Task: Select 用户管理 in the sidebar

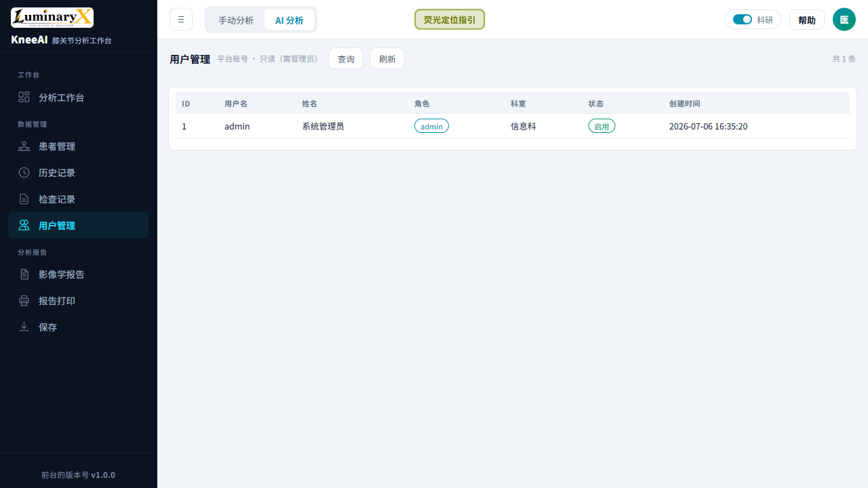Action: tap(78, 226)
